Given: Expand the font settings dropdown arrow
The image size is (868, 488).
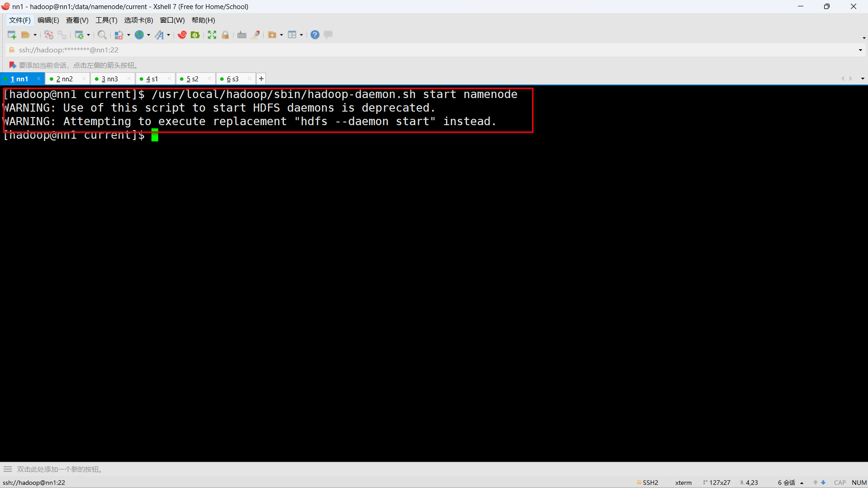Looking at the screenshot, I should click(x=169, y=35).
